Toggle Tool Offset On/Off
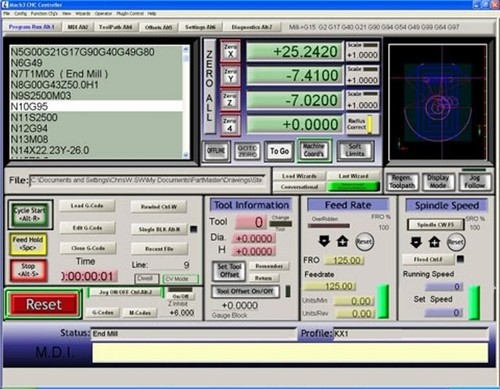500x389 pixels. click(x=245, y=291)
